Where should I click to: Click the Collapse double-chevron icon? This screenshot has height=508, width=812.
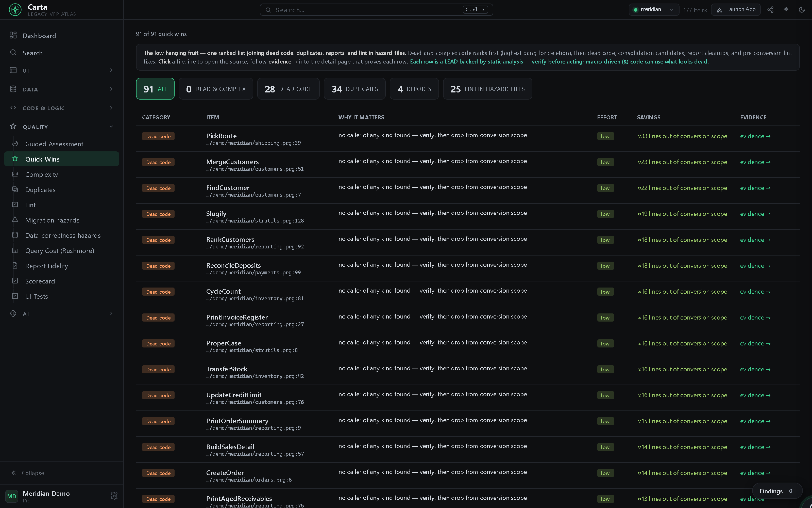(13, 473)
